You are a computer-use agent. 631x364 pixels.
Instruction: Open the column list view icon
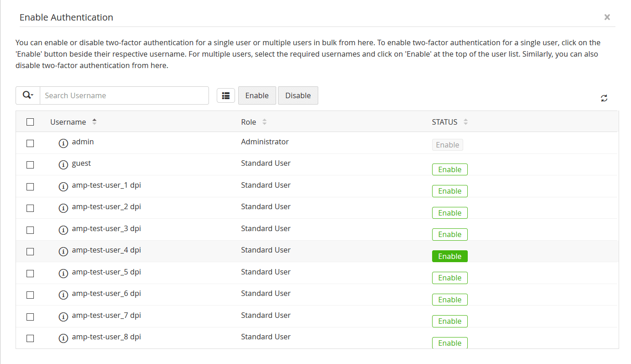coord(225,95)
